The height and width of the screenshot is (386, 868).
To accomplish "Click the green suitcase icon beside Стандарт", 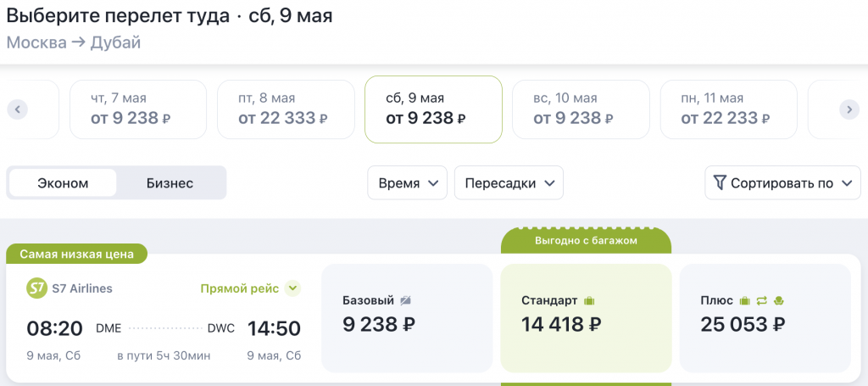I will pyautogui.click(x=590, y=300).
